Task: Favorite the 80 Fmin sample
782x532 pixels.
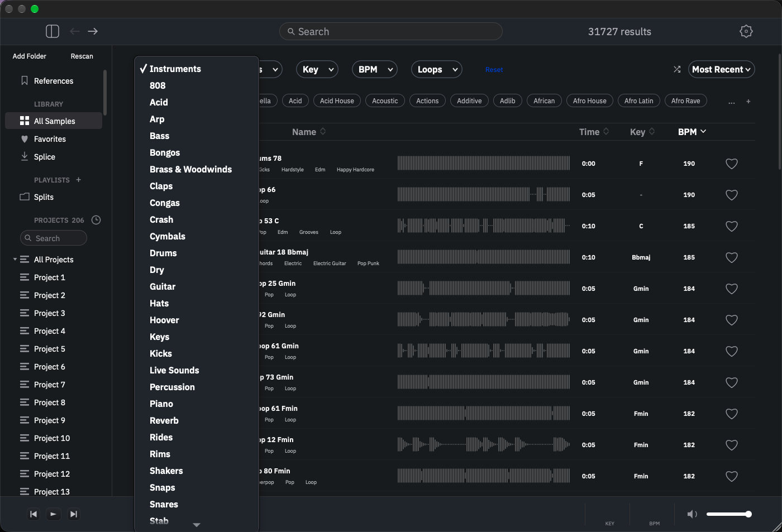Action: click(732, 476)
